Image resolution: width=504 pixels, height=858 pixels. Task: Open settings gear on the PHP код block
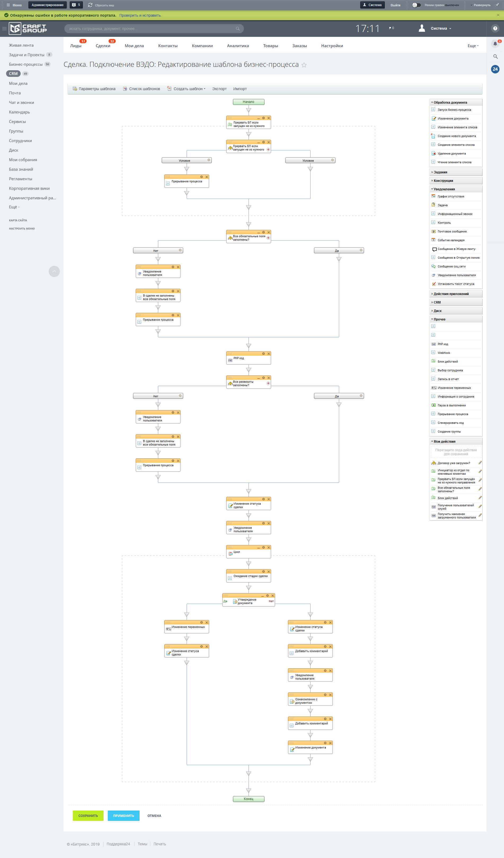point(264,354)
